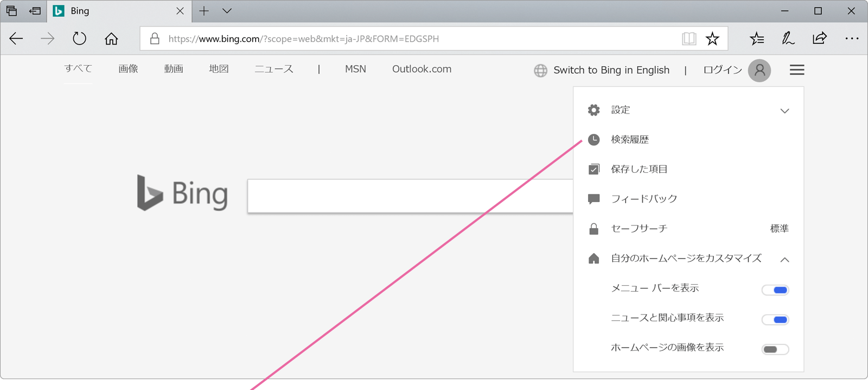Maximize the Edge browser window
The width and height of the screenshot is (868, 390).
(x=818, y=11)
